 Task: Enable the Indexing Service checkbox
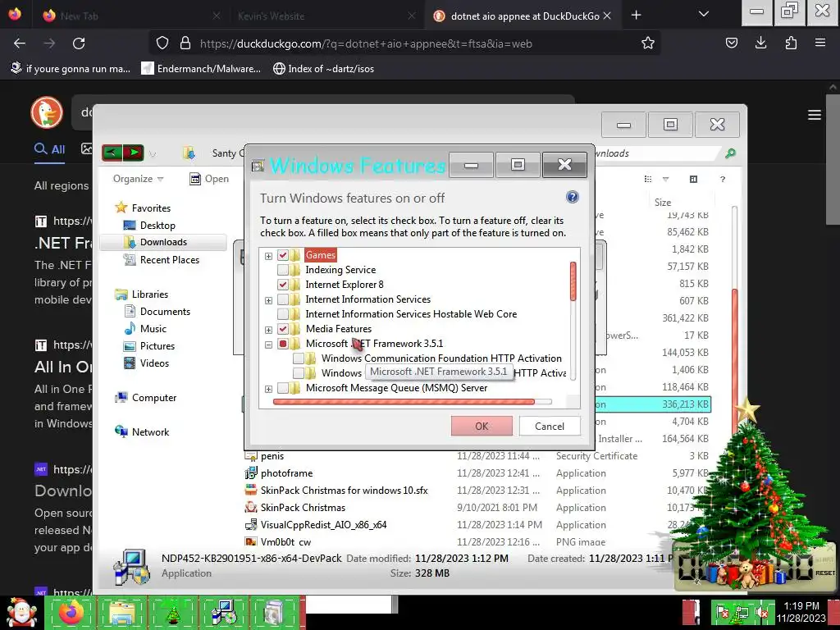point(283,269)
